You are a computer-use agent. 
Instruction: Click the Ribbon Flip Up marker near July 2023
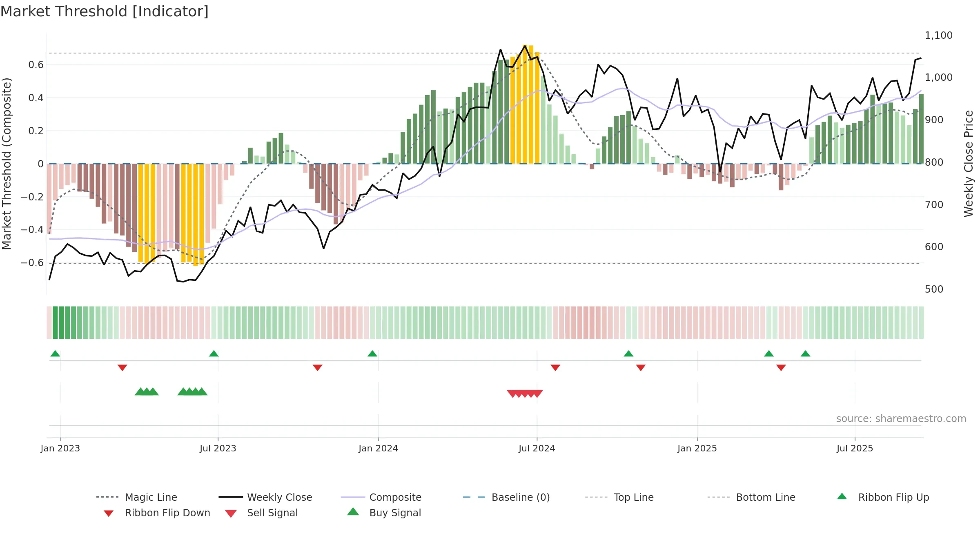[x=214, y=353]
